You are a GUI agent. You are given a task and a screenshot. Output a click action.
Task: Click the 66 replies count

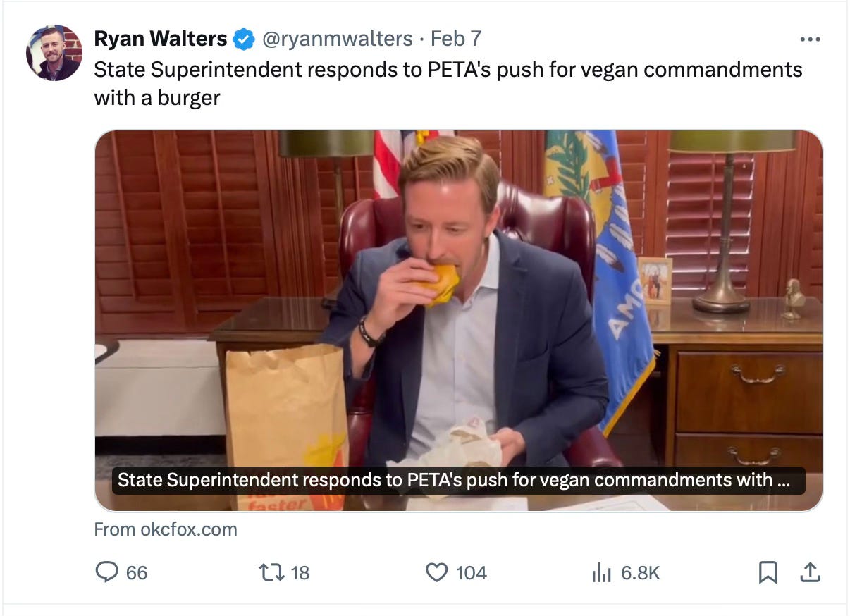(x=137, y=572)
